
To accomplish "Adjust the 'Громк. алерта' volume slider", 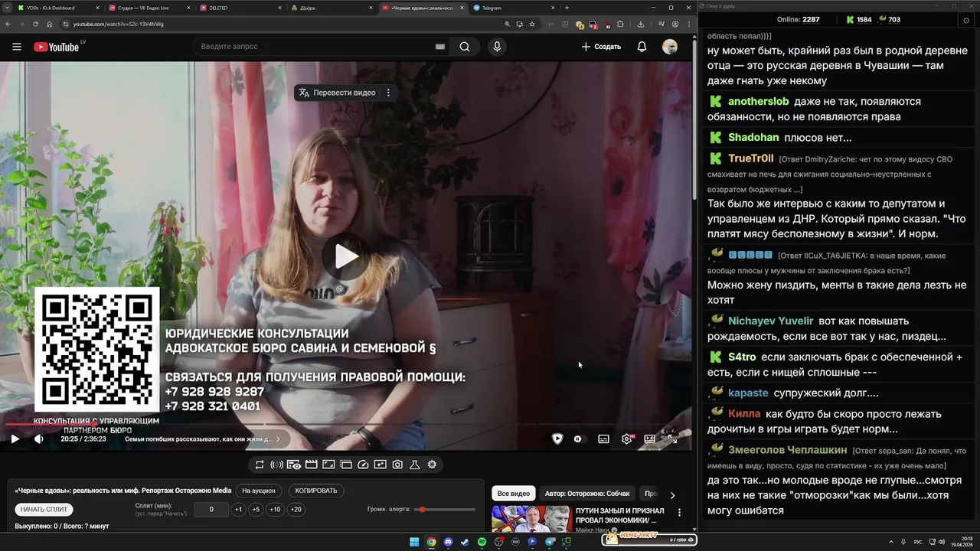I will tap(446, 510).
